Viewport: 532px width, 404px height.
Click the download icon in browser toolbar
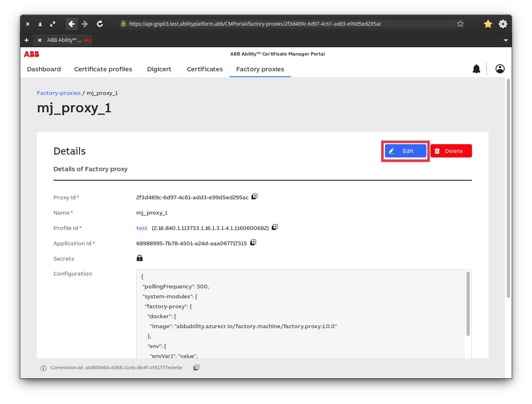click(x=40, y=24)
